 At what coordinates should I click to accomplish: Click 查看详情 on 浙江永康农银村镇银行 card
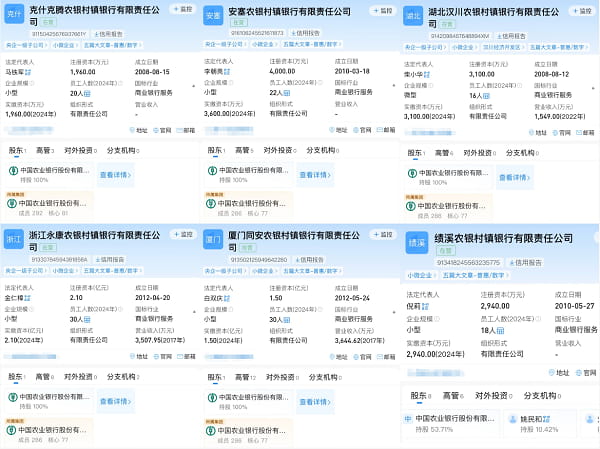click(x=116, y=402)
